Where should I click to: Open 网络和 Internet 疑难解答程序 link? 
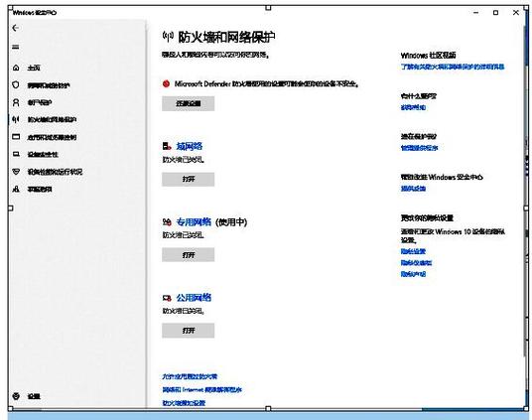click(x=201, y=389)
